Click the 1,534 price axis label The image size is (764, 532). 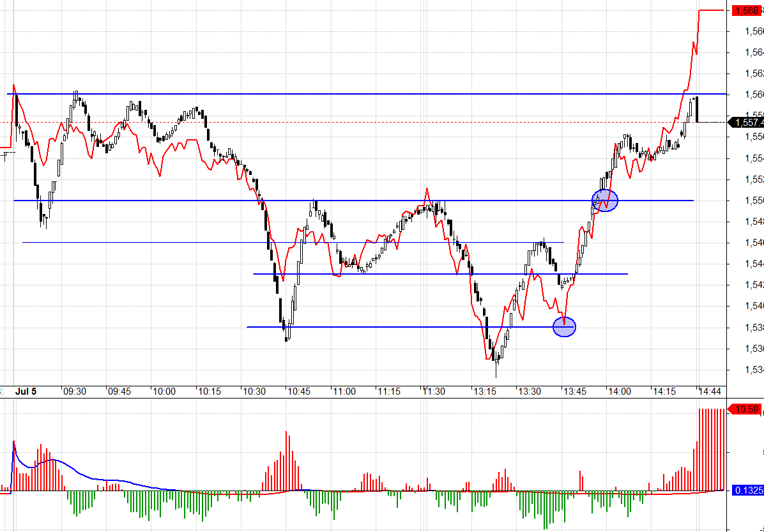click(x=754, y=369)
